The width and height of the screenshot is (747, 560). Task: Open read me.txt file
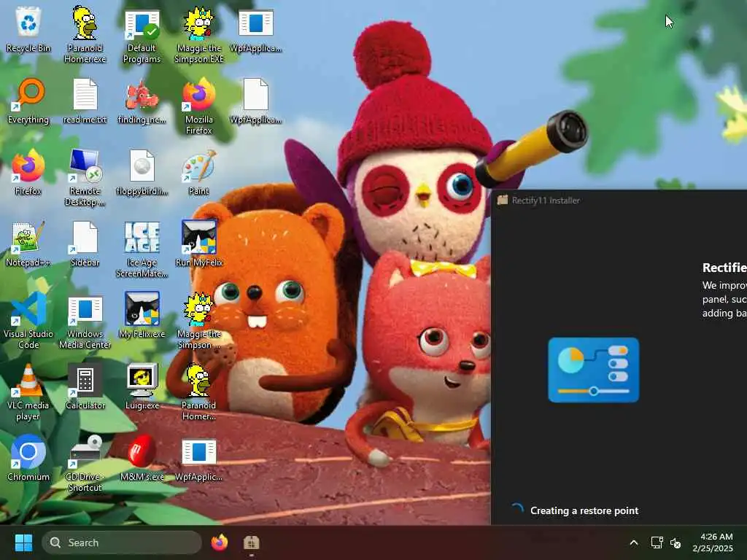pos(85,101)
